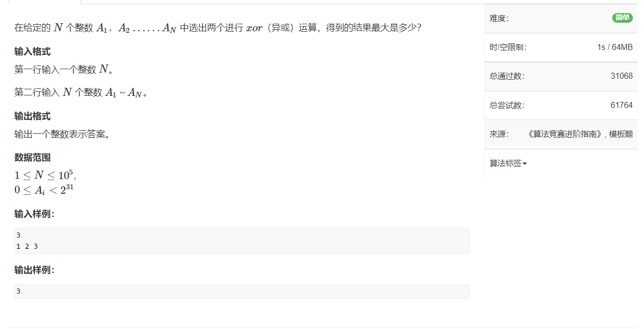Select the input sample code block
Screen dimensions: 644x329
pyautogui.click(x=242, y=241)
